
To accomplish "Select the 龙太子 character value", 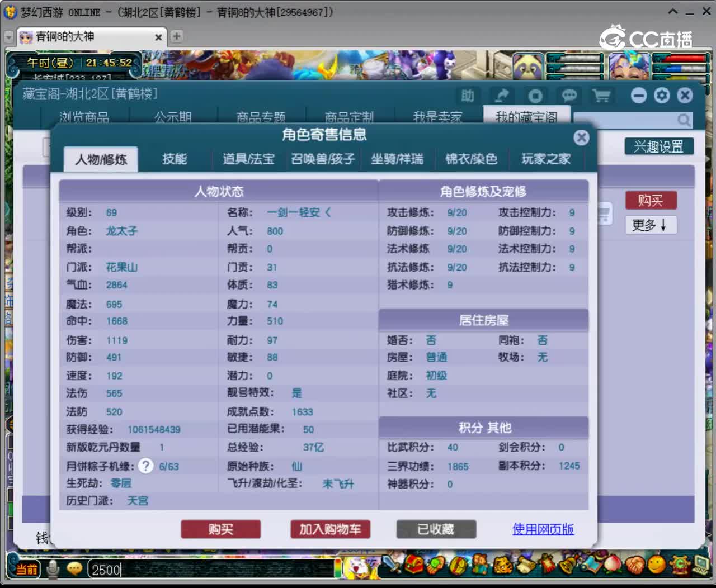I will click(121, 231).
